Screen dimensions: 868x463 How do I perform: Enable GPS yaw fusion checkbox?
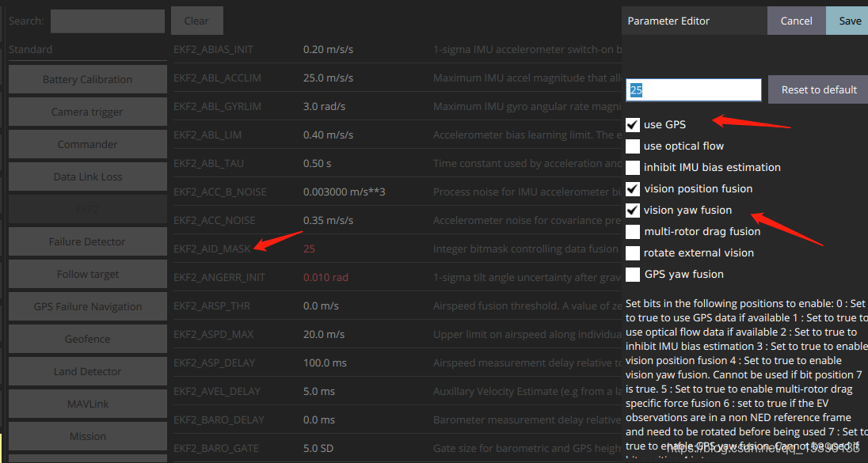tap(633, 275)
